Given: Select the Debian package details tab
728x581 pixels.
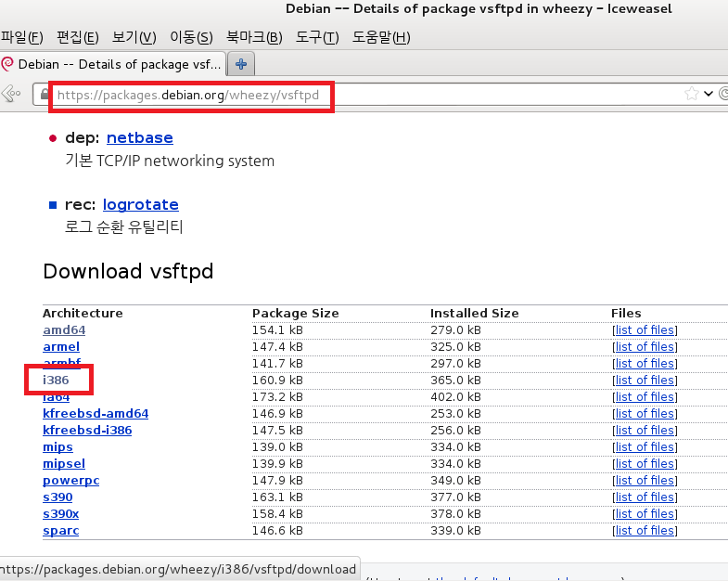Looking at the screenshot, I should 113,64.
